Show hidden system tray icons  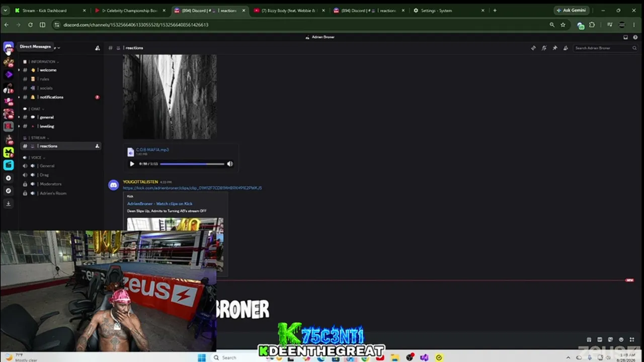pyautogui.click(x=568, y=357)
